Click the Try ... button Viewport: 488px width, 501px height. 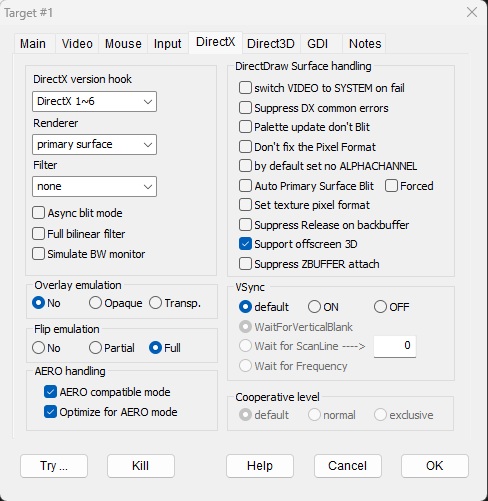(x=54, y=466)
